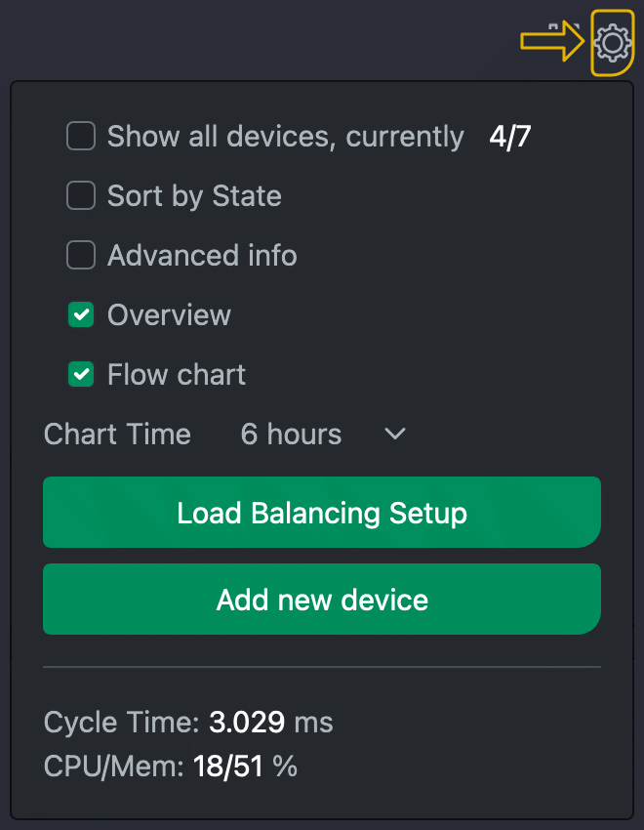Click the chevron next to 6 hours
The height and width of the screenshot is (830, 644).
click(x=393, y=434)
